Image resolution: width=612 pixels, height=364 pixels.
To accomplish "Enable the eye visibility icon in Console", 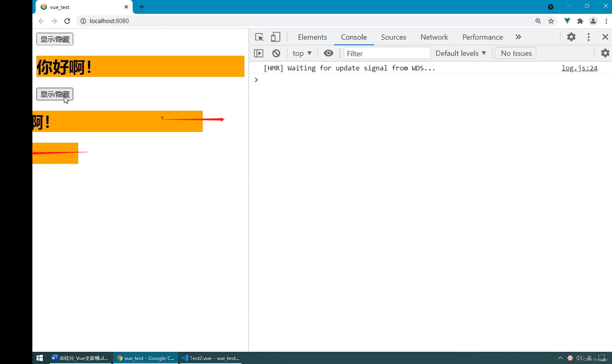I will [328, 53].
